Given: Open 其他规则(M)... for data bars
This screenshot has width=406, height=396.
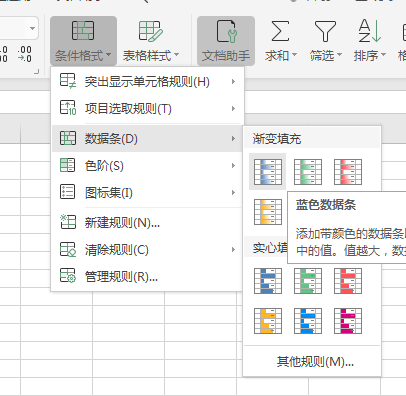Looking at the screenshot, I should click(x=315, y=361).
